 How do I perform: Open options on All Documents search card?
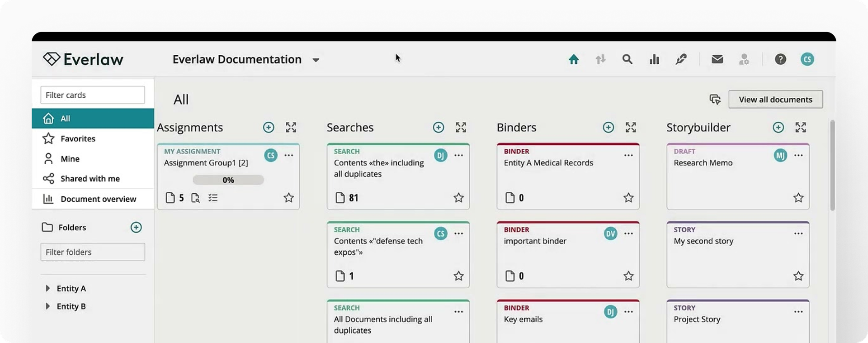[459, 312]
